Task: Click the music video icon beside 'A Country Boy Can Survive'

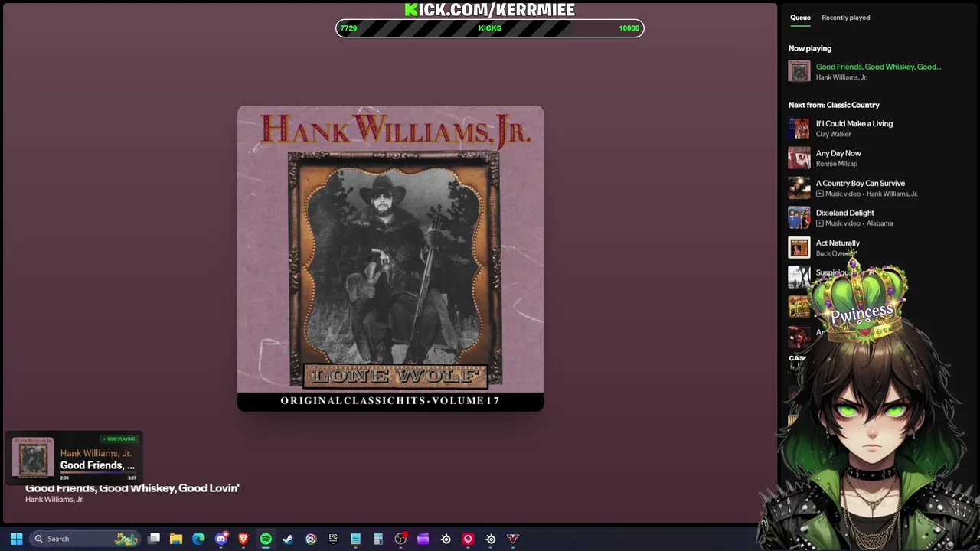Action: (820, 194)
